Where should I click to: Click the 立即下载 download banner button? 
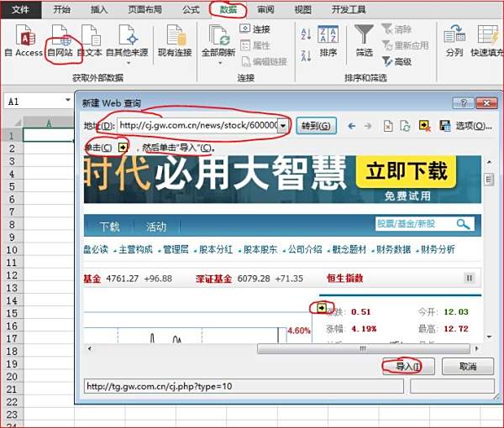click(x=407, y=171)
